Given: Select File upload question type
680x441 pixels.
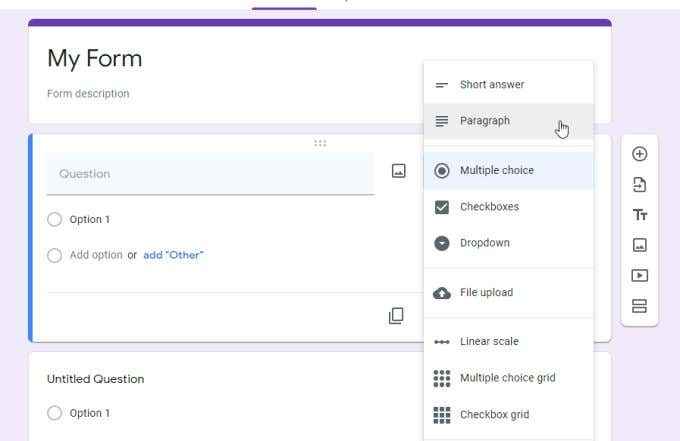Looking at the screenshot, I should [x=508, y=293].
